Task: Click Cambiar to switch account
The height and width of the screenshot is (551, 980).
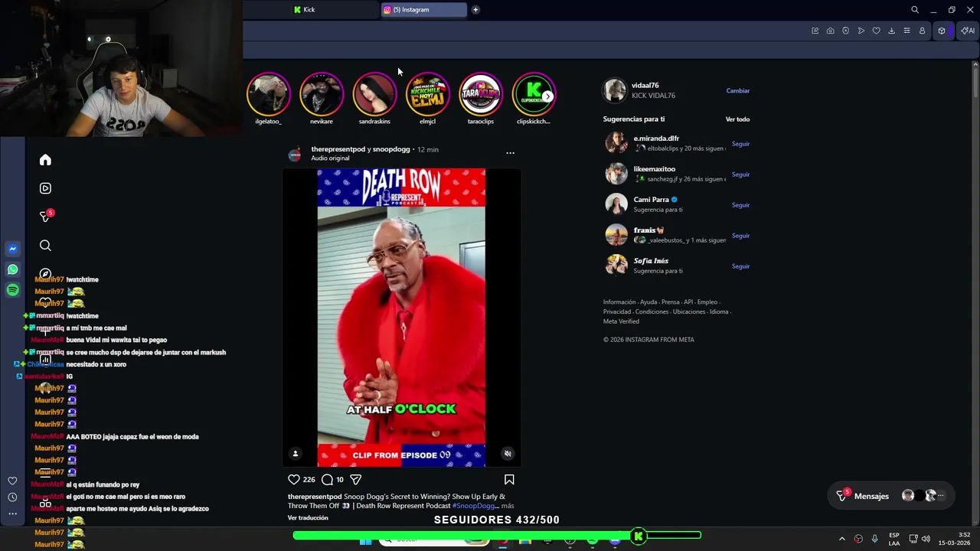Action: coord(738,91)
